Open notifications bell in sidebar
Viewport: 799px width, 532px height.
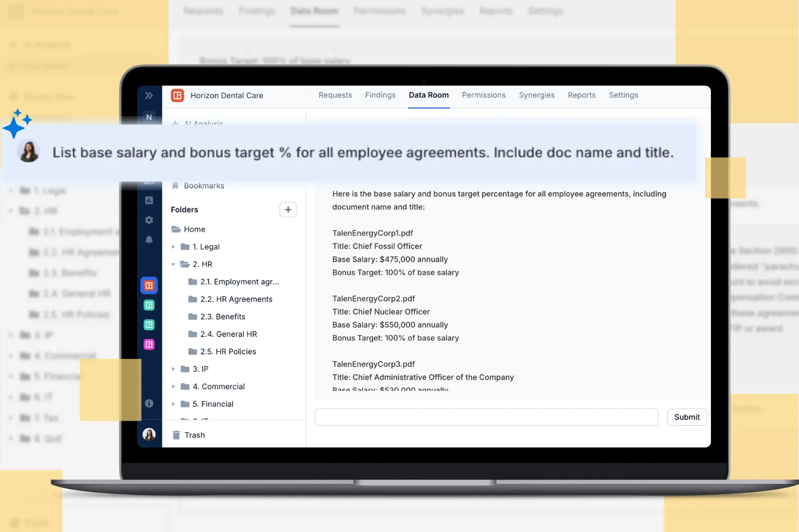(x=149, y=240)
